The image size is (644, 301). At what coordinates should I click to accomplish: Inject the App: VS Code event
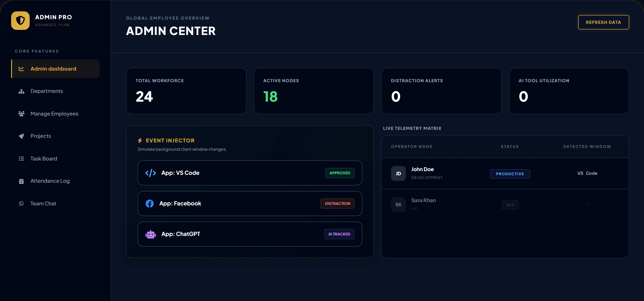(250, 173)
